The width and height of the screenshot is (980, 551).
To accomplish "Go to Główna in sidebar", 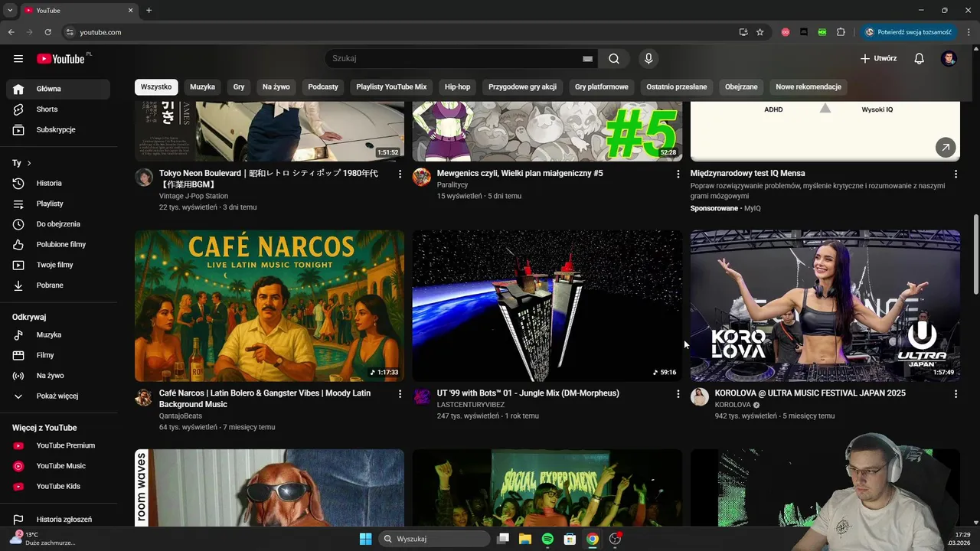I will (58, 89).
